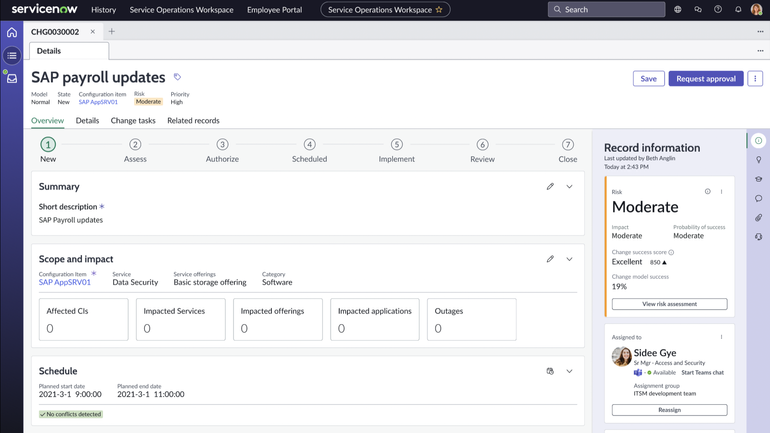Open the help question mark icon
The image size is (770, 433).
pyautogui.click(x=718, y=9)
